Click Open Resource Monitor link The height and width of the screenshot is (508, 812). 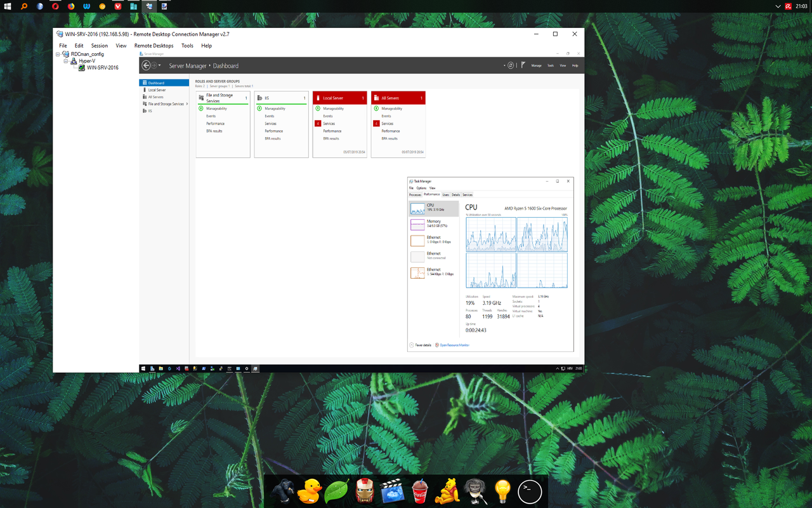pos(452,345)
